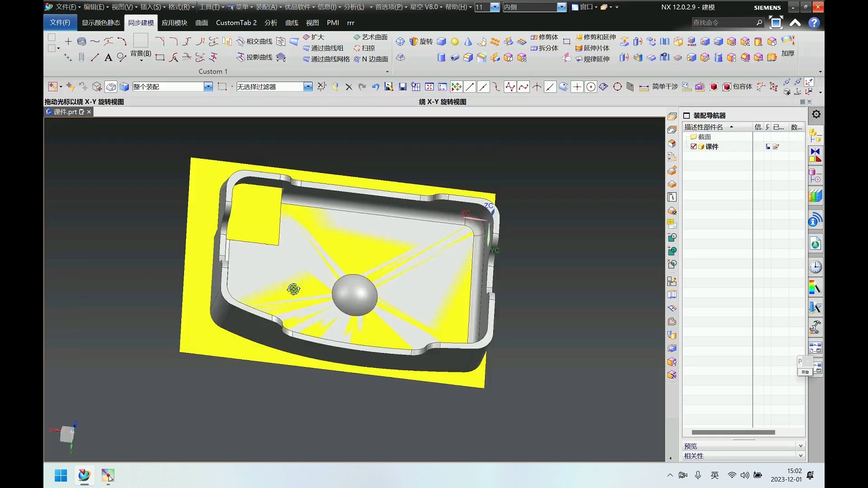Switch to the 曲面 ribbon tab
Image resolution: width=868 pixels, height=488 pixels.
(x=202, y=23)
